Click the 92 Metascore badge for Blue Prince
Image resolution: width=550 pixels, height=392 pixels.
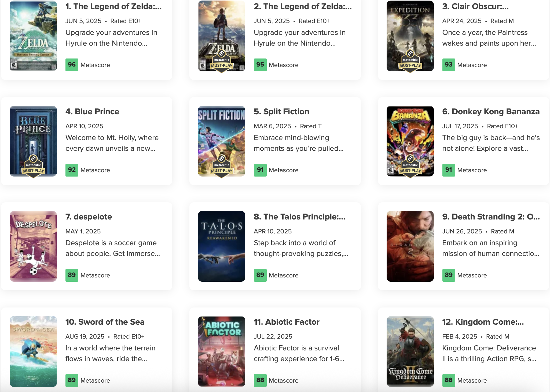(72, 170)
